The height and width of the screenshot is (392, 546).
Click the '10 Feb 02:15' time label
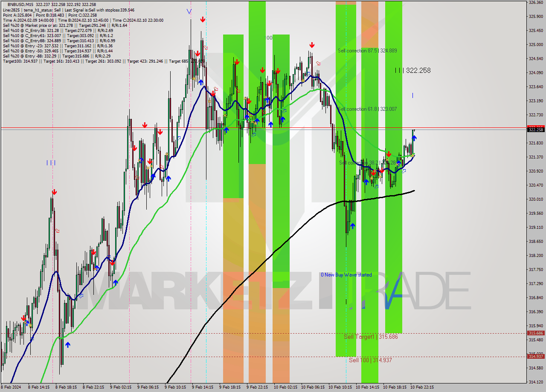click(285, 387)
